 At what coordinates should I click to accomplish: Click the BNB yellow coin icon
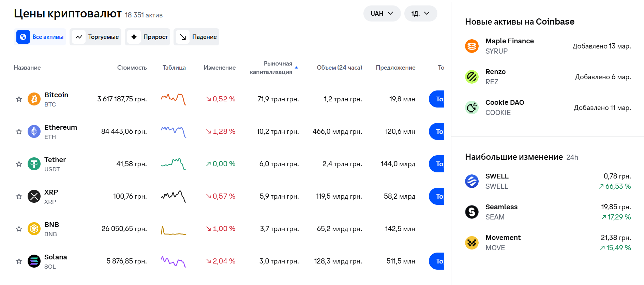[34, 229]
